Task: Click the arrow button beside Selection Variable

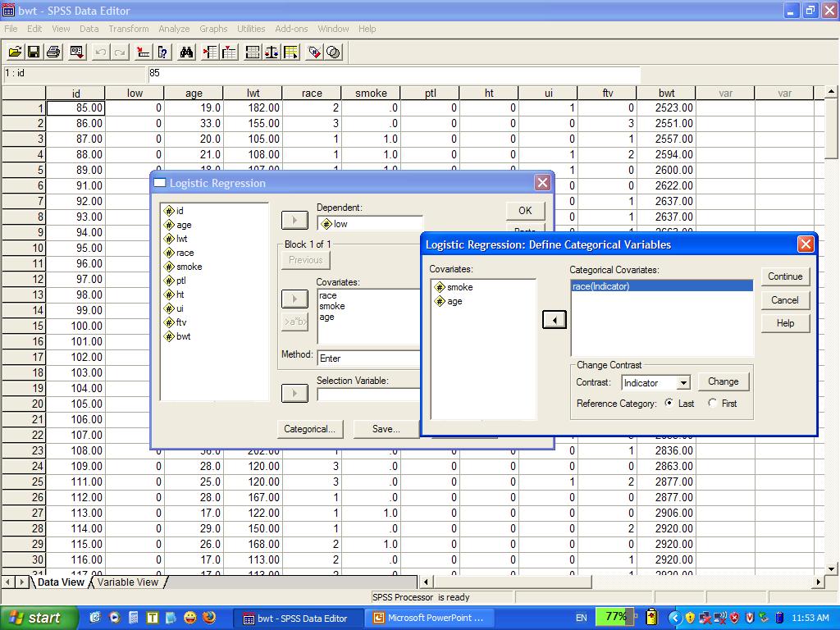Action: pos(294,393)
